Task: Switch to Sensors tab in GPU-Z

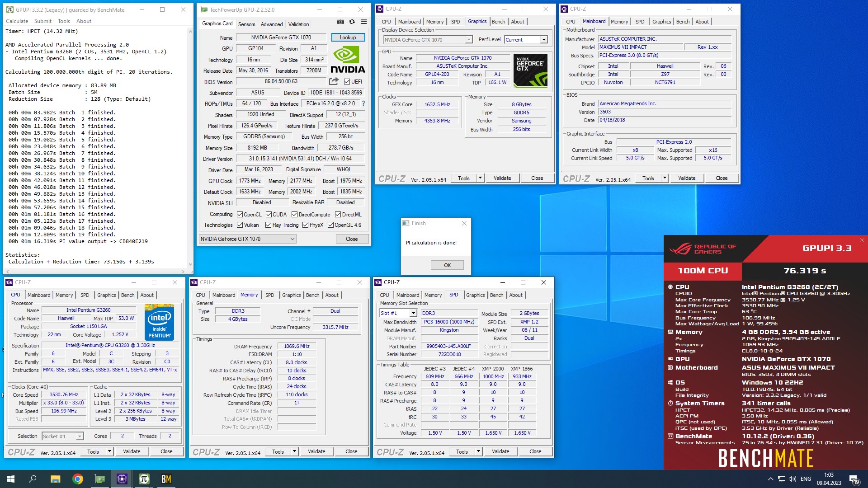Action: 246,24
